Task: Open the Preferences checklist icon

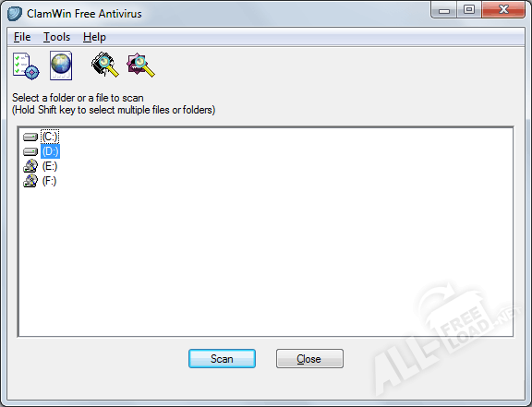Action: coord(26,66)
